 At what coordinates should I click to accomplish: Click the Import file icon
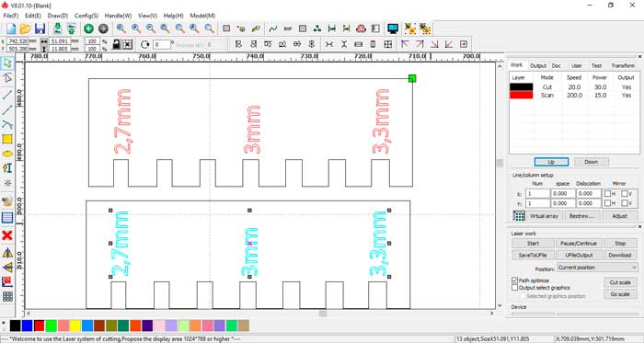(57, 29)
